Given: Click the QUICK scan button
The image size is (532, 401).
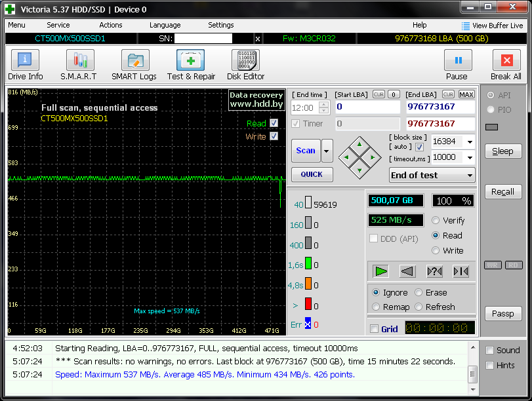Looking at the screenshot, I should [312, 174].
